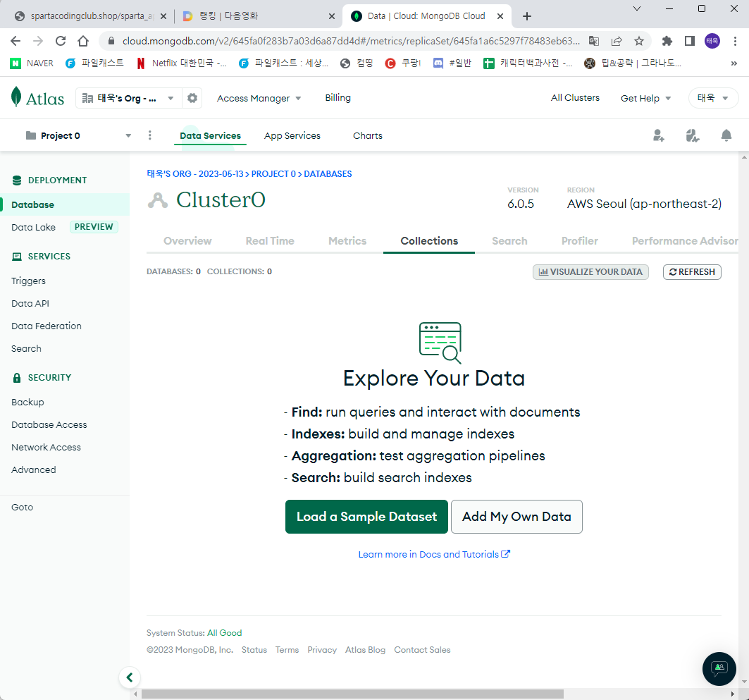
Task: Open Learn more in Docs and Tutorials
Action: [434, 554]
